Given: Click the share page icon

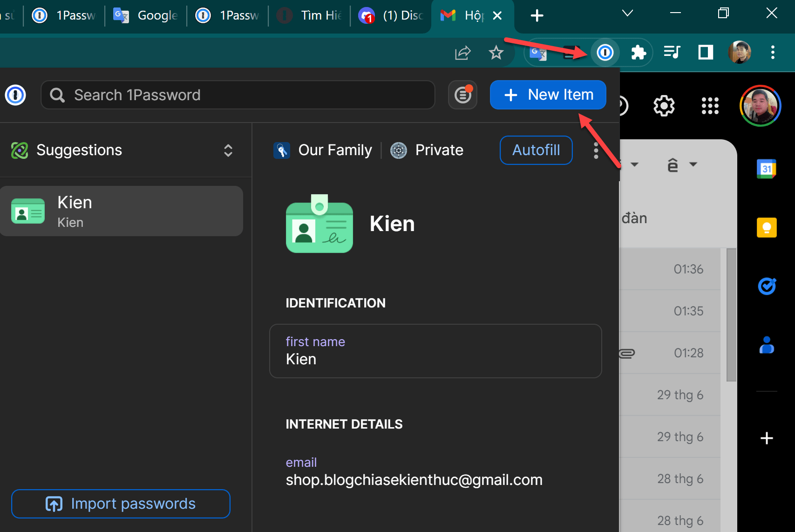Looking at the screenshot, I should coord(463,53).
